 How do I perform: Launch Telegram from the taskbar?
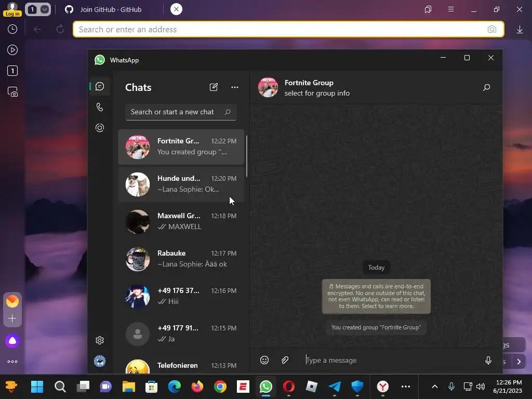[335, 387]
